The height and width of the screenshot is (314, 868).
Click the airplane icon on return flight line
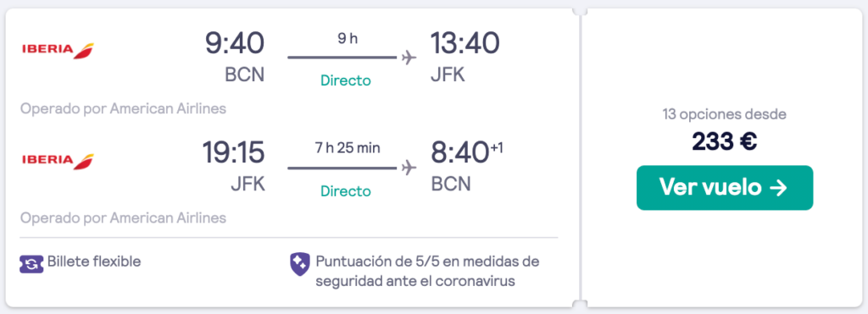(409, 168)
